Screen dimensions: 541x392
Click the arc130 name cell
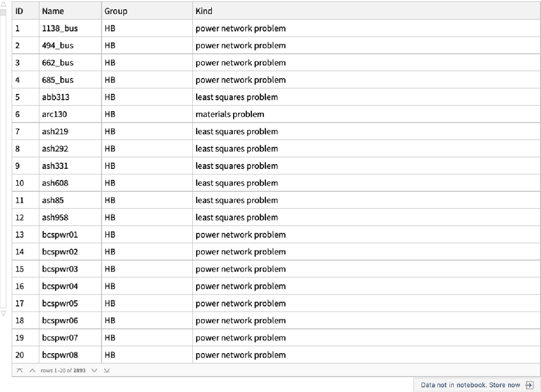54,114
